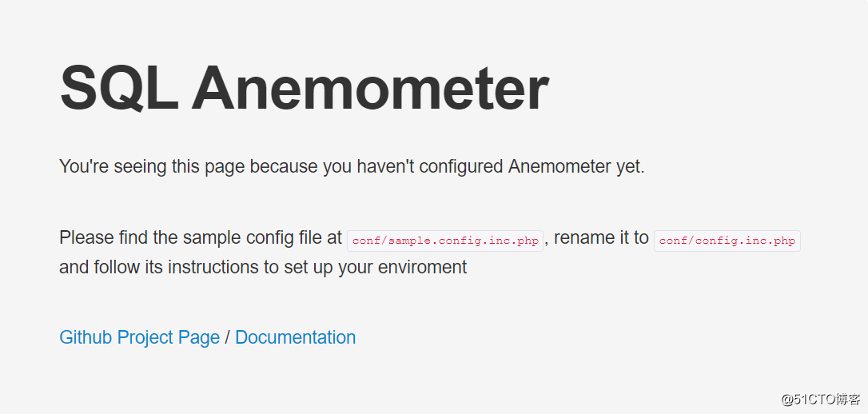
Task: Click the word "Page" in the Github link
Action: click(x=199, y=337)
